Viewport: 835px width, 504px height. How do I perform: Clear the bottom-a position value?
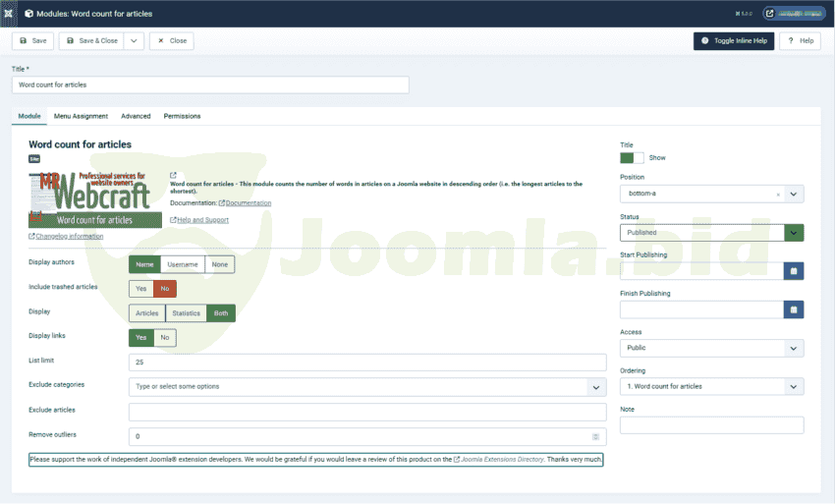tap(778, 194)
